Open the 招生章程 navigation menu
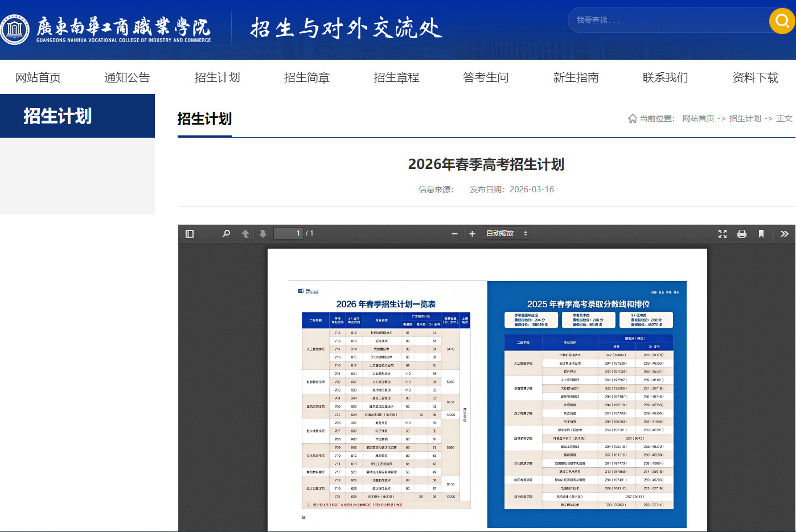 click(x=396, y=77)
